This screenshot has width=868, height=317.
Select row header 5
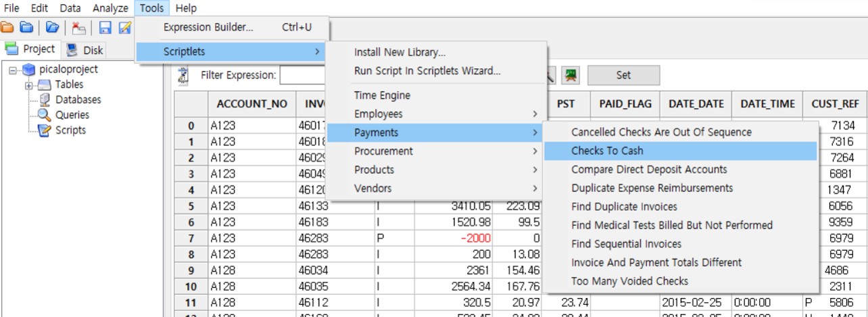point(191,206)
